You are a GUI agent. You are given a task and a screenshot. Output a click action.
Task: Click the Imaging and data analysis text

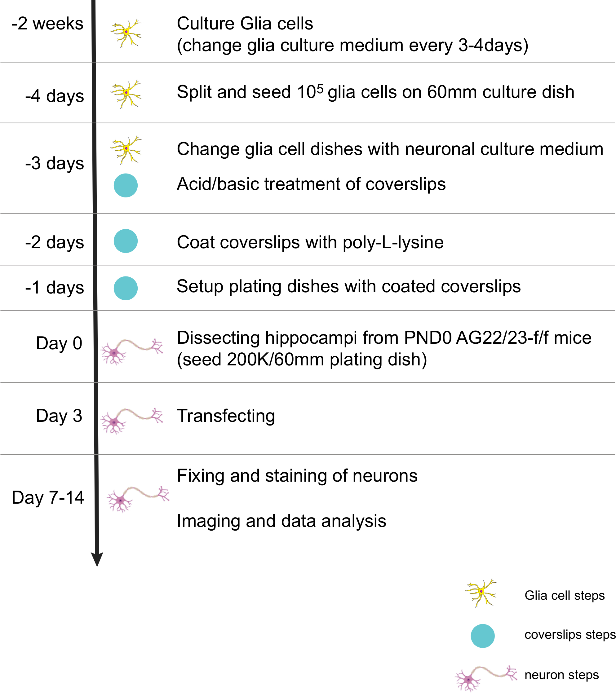[281, 521]
